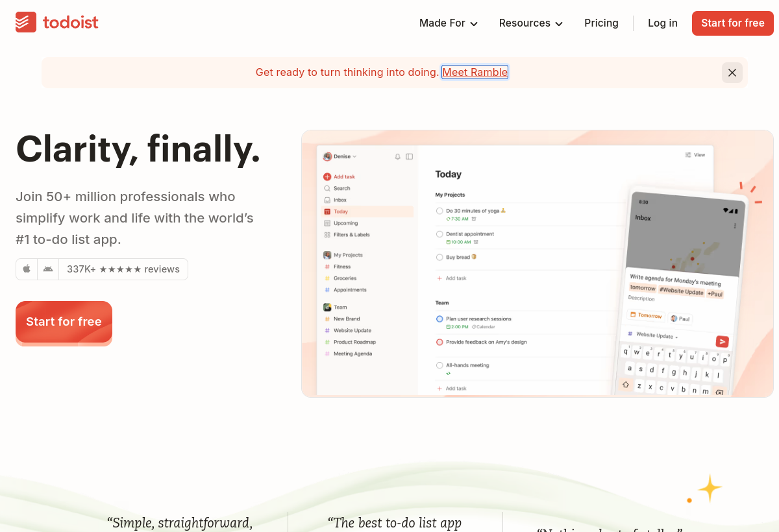Screen dimensions: 779x532
Task: Click the notification bell in app preview
Action: coord(398,156)
